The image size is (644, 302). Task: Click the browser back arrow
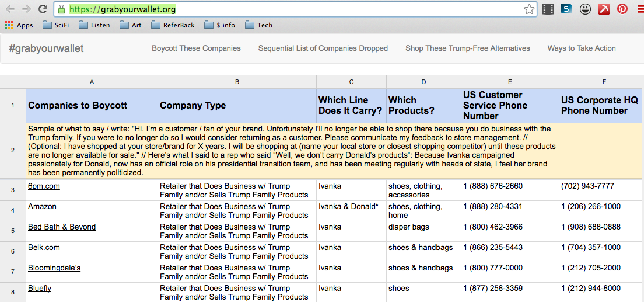point(10,9)
